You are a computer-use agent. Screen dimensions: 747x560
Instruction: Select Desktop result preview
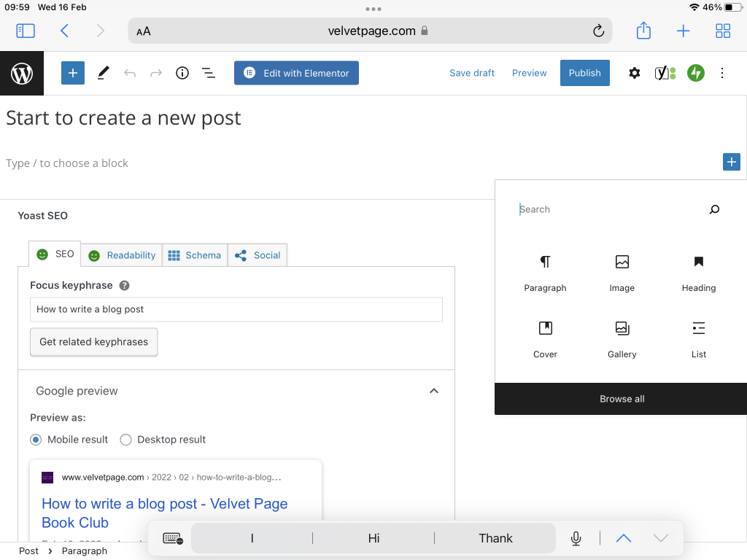pyautogui.click(x=125, y=440)
